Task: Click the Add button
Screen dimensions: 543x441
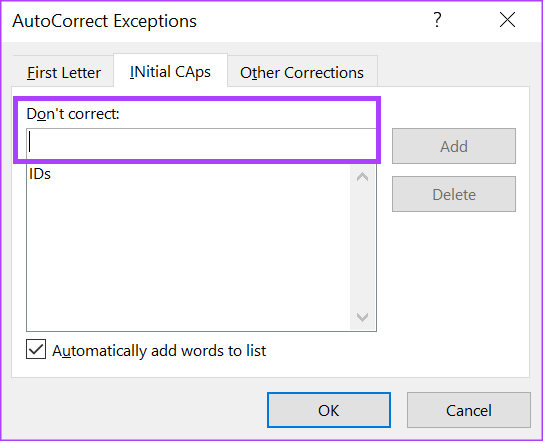Action: pos(454,146)
